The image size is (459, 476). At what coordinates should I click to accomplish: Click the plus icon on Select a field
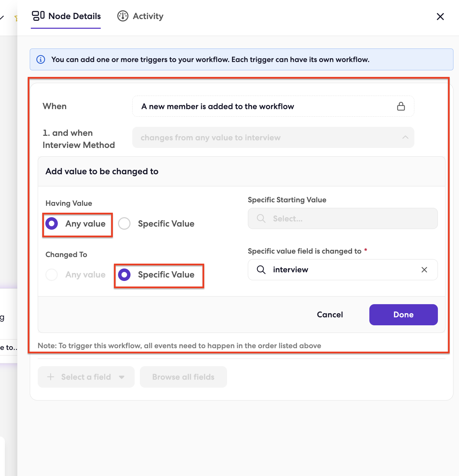tap(51, 377)
